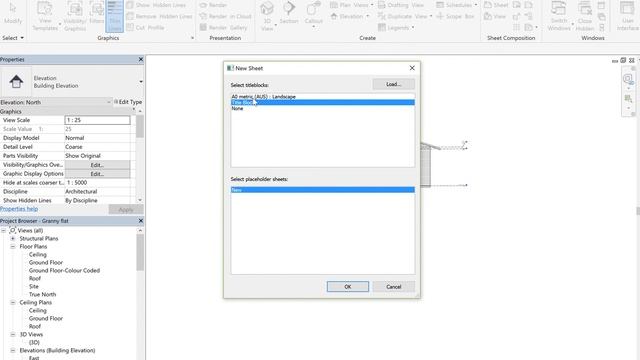Click OK in the New Sheet dialog
This screenshot has height=360, width=640.
[x=348, y=287]
